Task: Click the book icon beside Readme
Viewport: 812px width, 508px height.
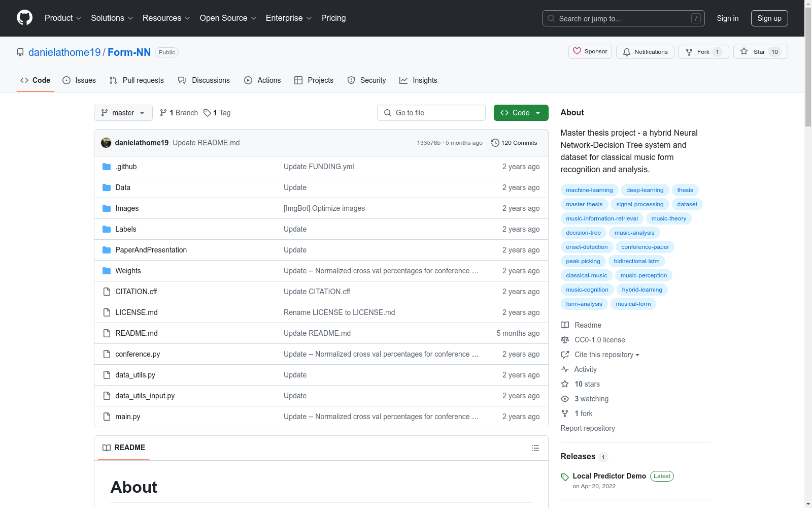Action: [x=565, y=325]
